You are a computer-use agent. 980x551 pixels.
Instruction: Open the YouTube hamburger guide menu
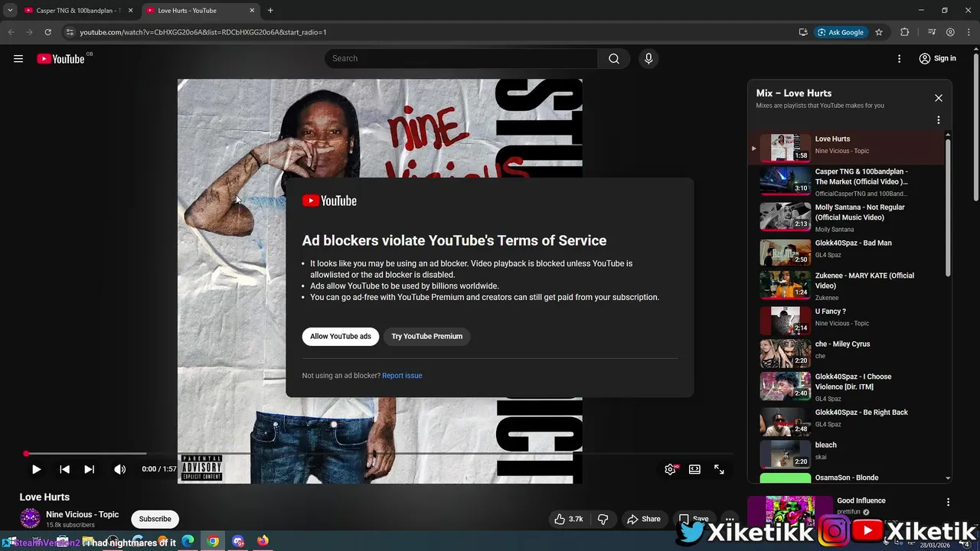click(x=18, y=58)
